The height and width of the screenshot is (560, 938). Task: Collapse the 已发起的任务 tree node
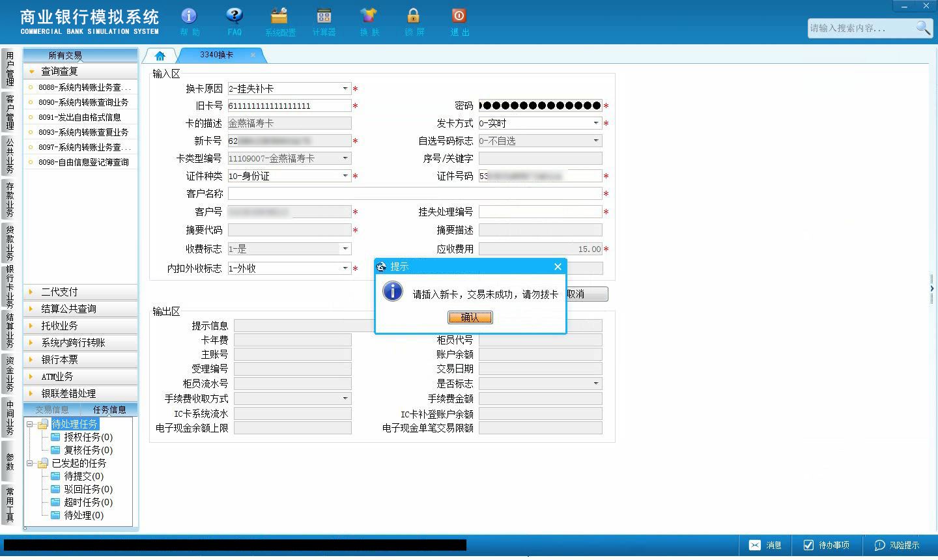(30, 464)
